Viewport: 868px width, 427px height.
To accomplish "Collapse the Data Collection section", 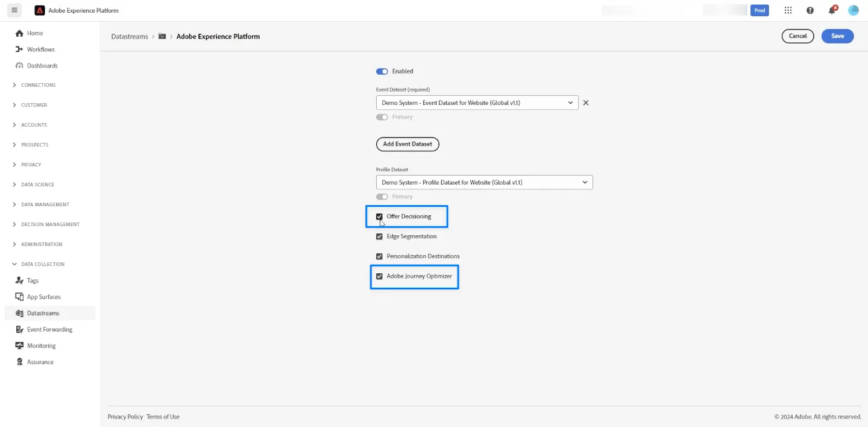I will coord(39,264).
